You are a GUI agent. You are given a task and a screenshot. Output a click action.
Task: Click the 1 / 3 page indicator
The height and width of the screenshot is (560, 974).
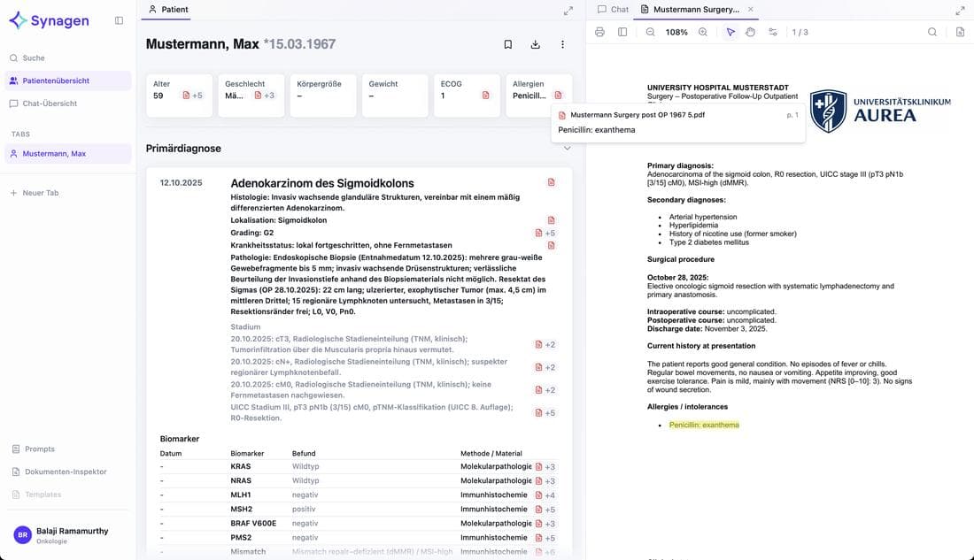point(800,32)
